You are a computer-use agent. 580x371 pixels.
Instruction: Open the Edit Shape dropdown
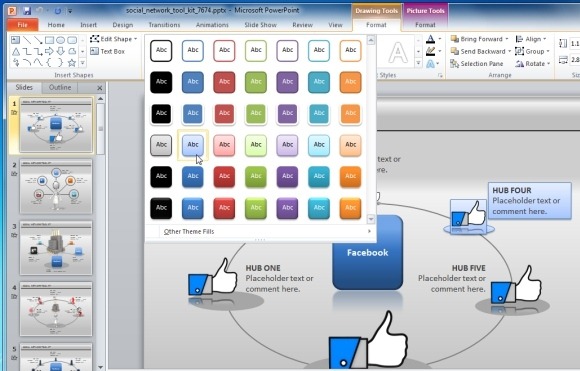114,39
